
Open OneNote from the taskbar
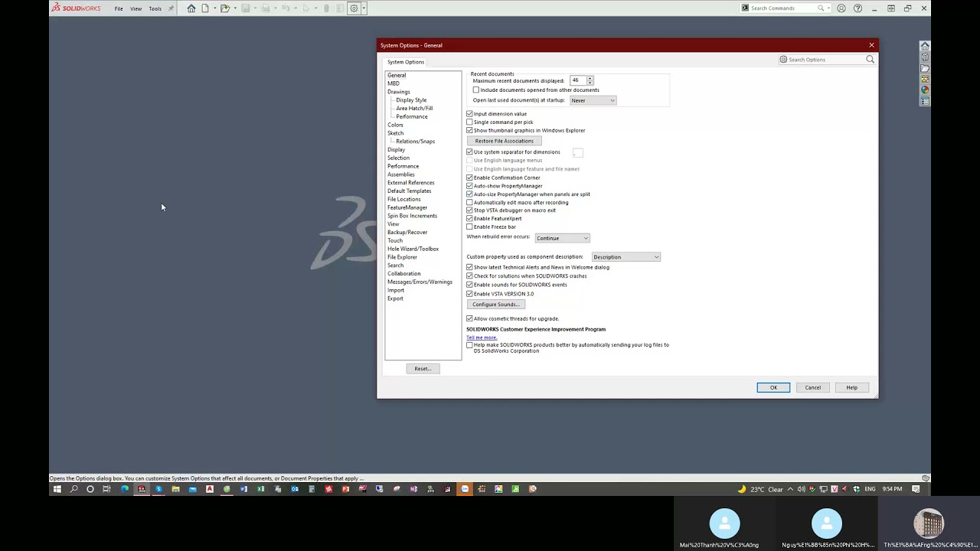(x=413, y=489)
